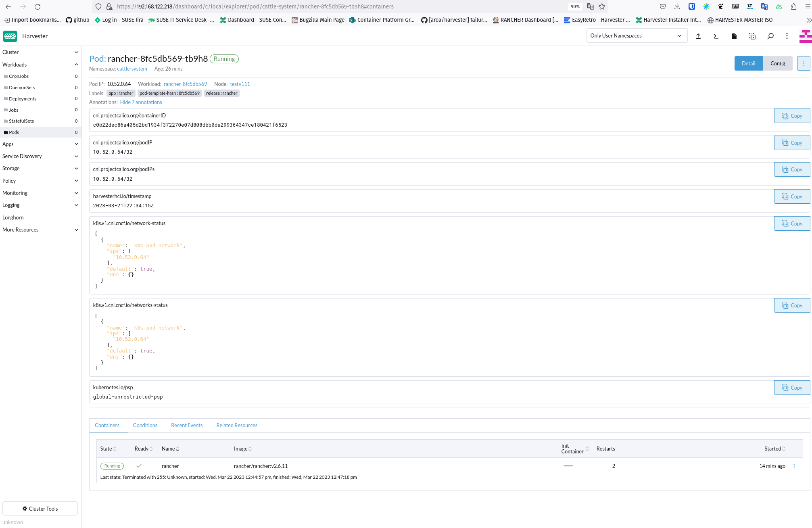Open the Only User Namespaces dropdown
Viewport: 812px width, 528px height.
coord(637,35)
